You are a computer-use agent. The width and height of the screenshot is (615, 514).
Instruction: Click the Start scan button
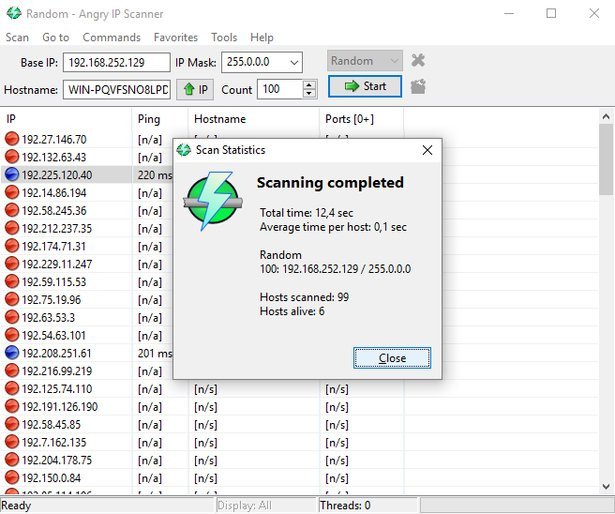(365, 86)
